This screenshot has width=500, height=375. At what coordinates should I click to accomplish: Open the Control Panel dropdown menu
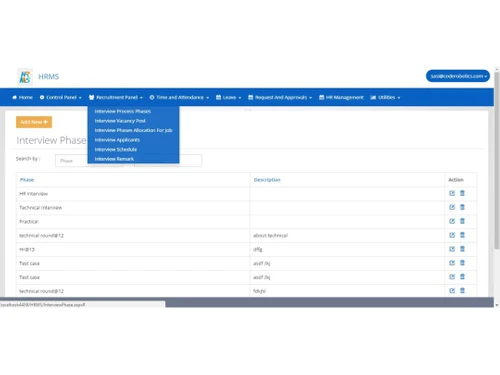point(60,97)
